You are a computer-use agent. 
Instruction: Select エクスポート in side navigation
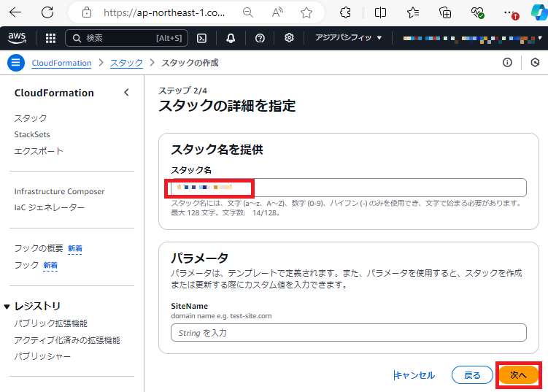39,151
